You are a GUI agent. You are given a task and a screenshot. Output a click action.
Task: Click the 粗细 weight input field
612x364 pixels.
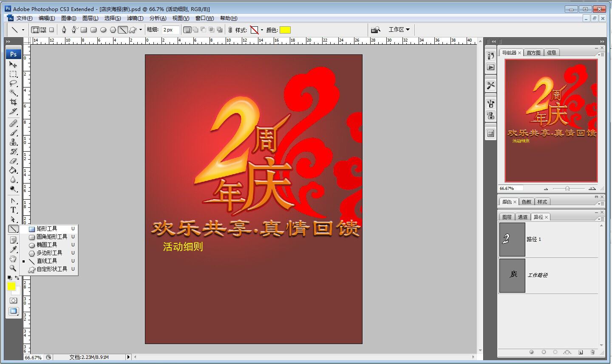[x=171, y=30]
